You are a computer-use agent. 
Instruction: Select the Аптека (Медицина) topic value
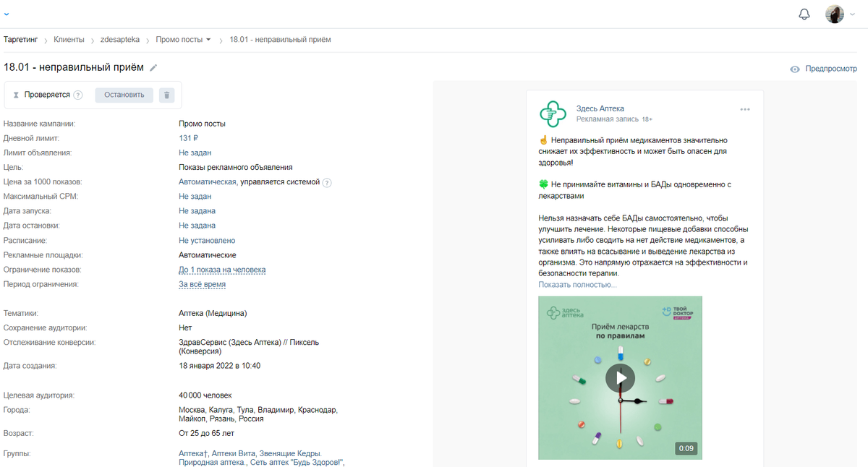click(213, 313)
